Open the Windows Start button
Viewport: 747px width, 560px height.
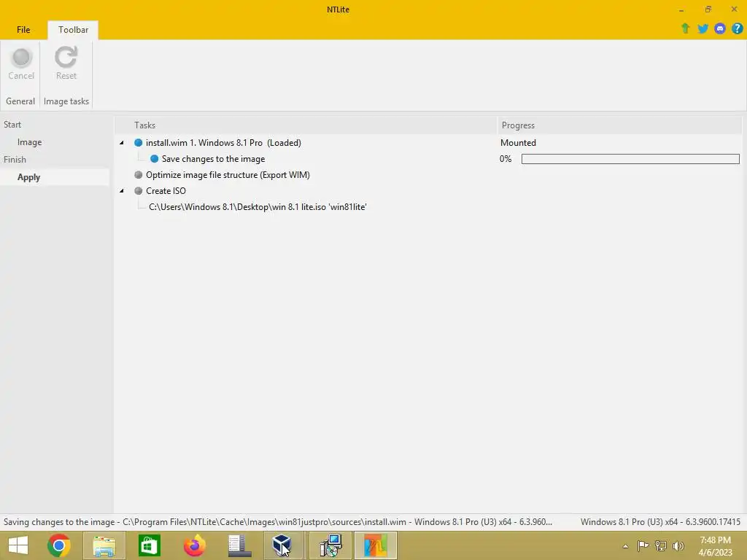click(x=18, y=545)
